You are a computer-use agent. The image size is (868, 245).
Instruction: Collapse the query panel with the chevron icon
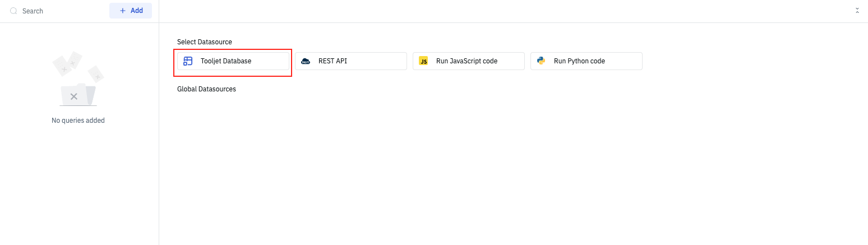point(857,11)
